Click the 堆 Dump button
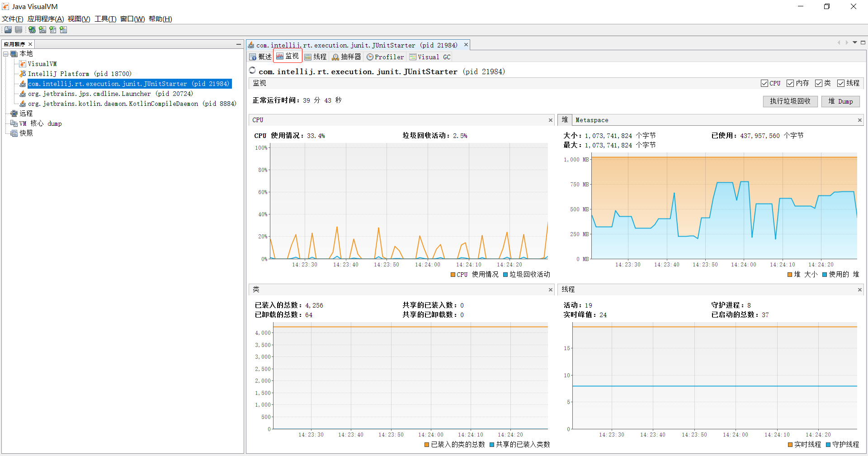The width and height of the screenshot is (868, 456). coord(840,101)
